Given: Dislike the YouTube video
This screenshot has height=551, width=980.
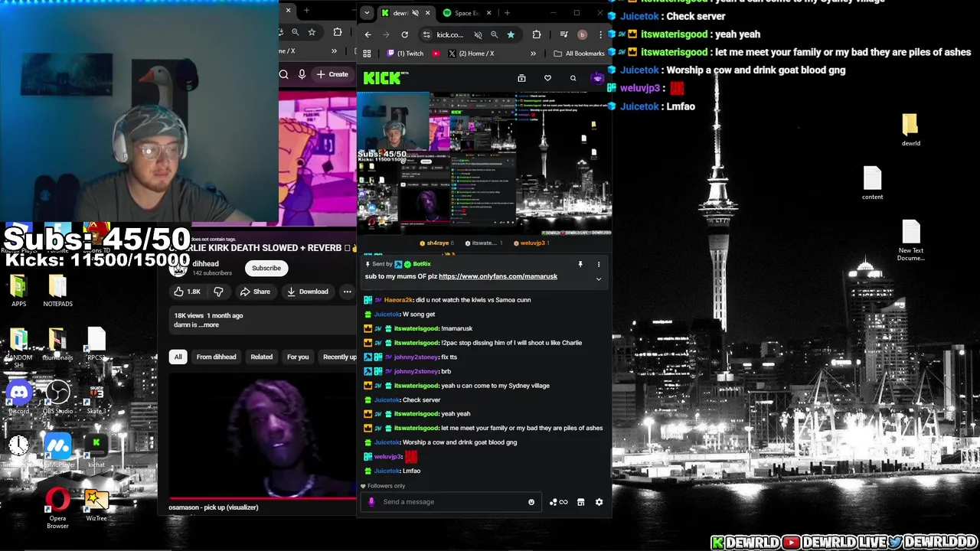Looking at the screenshot, I should pyautogui.click(x=218, y=292).
